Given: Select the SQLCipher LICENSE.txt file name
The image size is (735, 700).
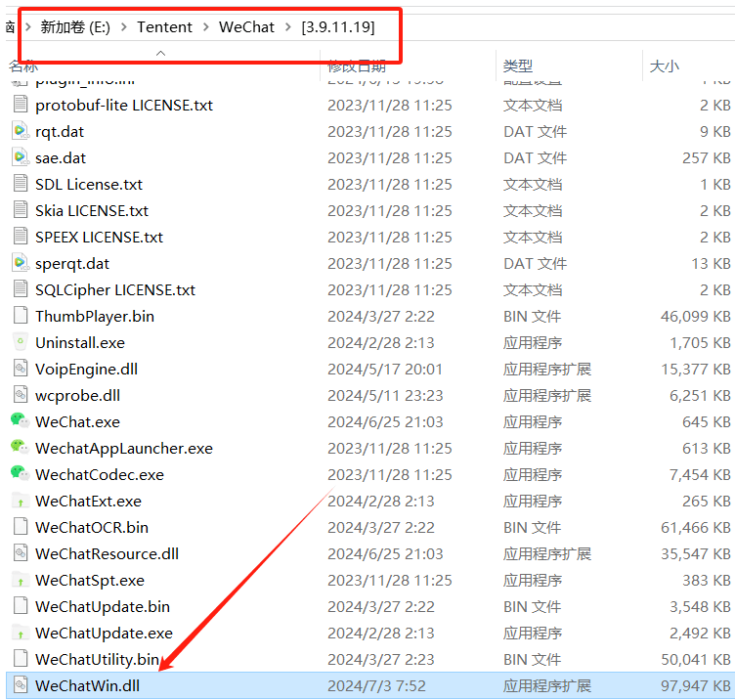Looking at the screenshot, I should point(114,289).
